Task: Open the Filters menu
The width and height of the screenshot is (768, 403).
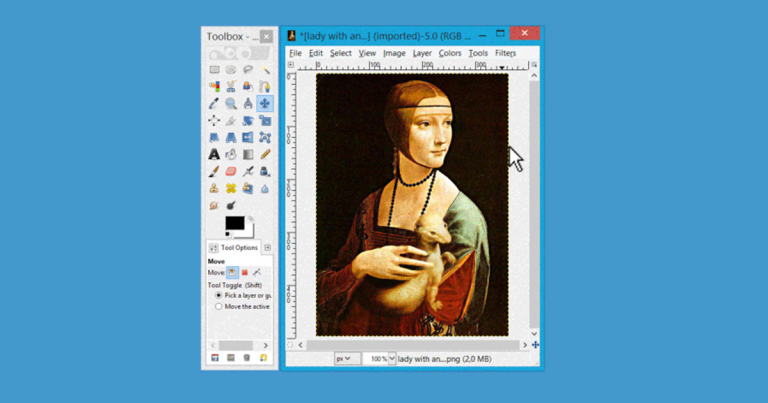Action: click(x=505, y=53)
